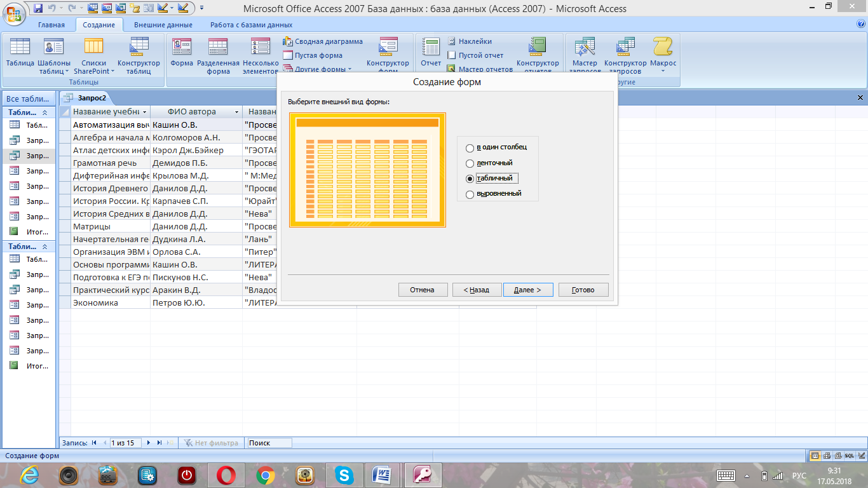Select the cell "Петров Ю.Ю."

(196, 303)
